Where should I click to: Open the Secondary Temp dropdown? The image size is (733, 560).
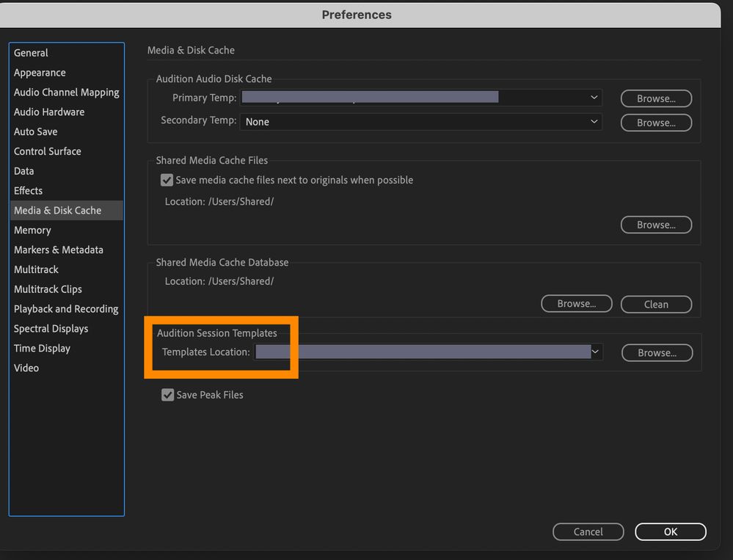click(594, 122)
